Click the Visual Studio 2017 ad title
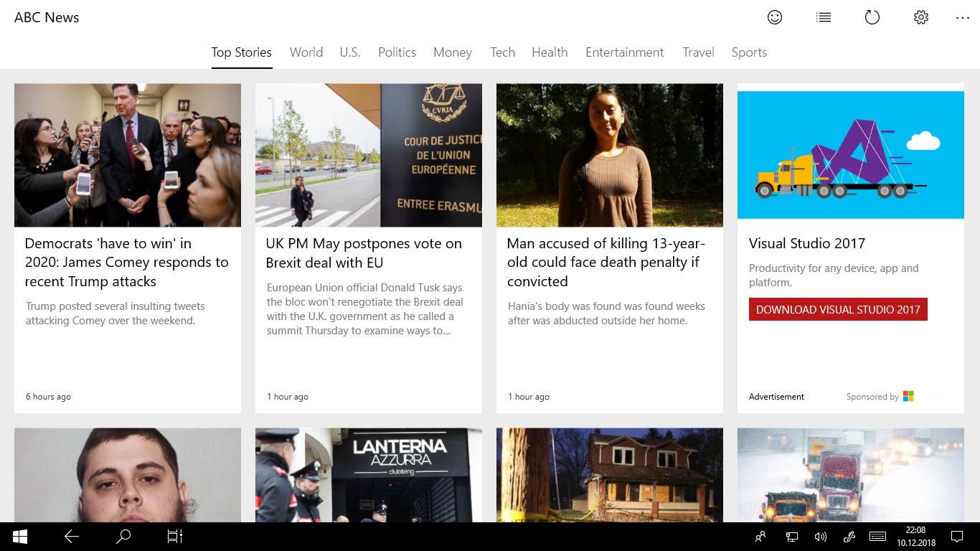The width and height of the screenshot is (980, 551). 807,243
